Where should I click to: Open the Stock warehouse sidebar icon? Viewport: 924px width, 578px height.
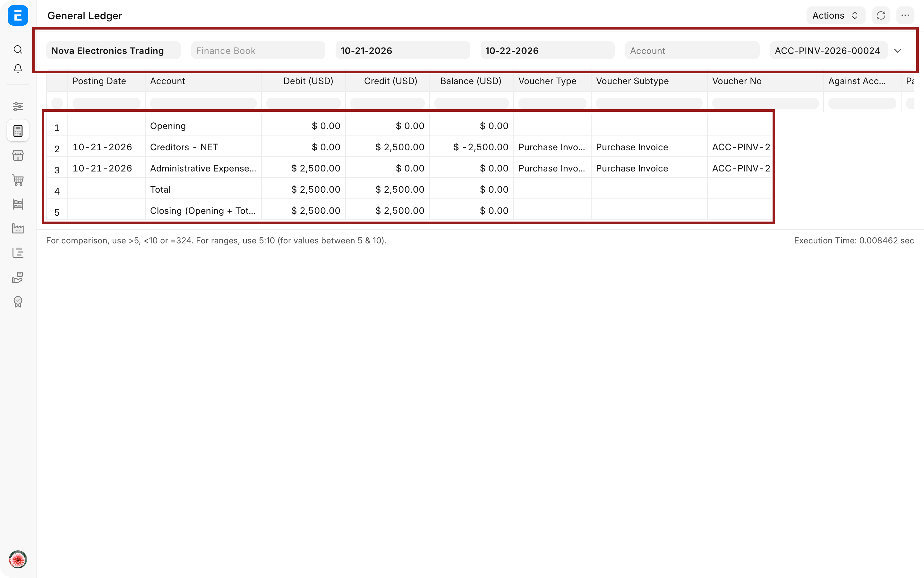coord(18,204)
